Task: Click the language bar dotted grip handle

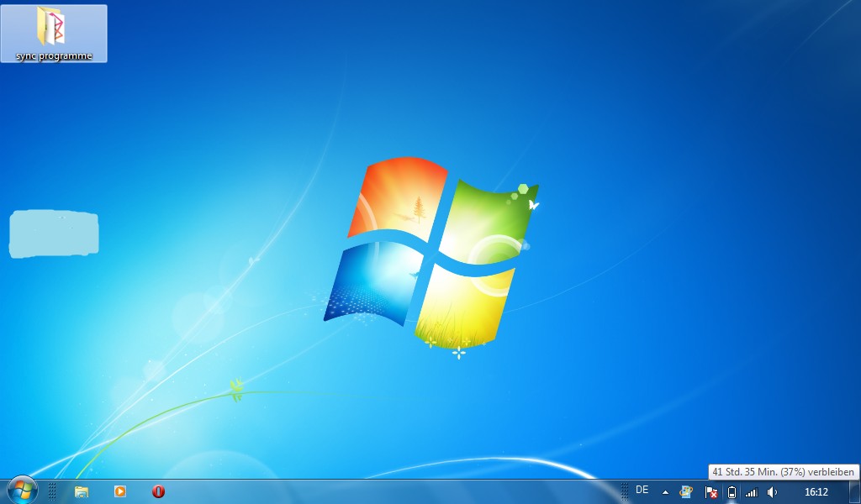Action: 625,491
